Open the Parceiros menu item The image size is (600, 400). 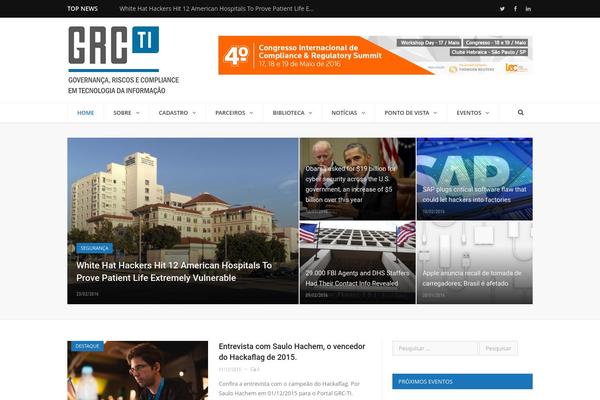click(x=233, y=113)
